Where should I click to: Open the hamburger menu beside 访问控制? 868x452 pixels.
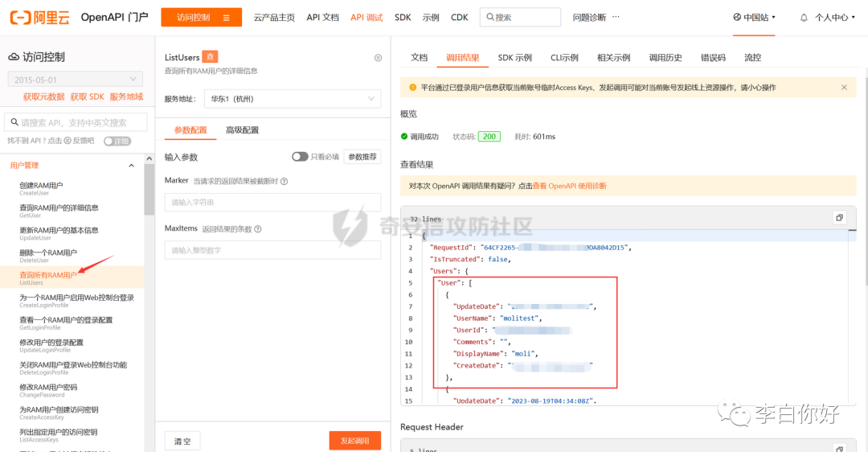[227, 18]
